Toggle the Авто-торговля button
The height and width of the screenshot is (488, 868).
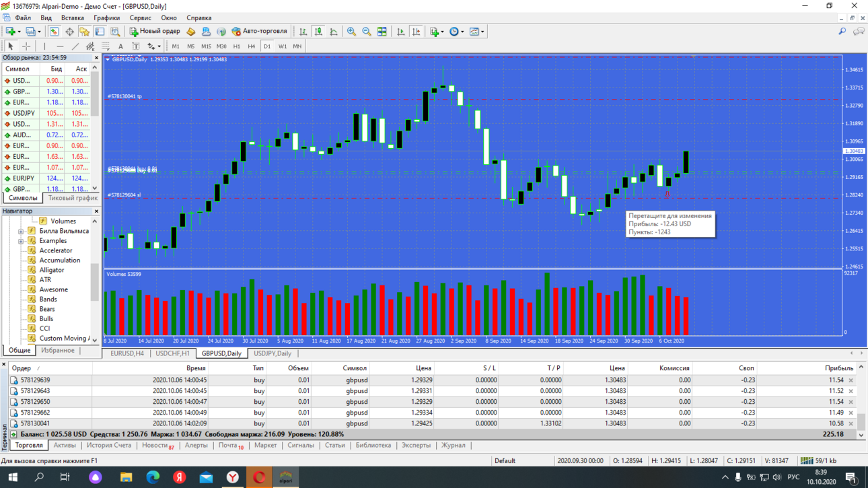(x=260, y=32)
